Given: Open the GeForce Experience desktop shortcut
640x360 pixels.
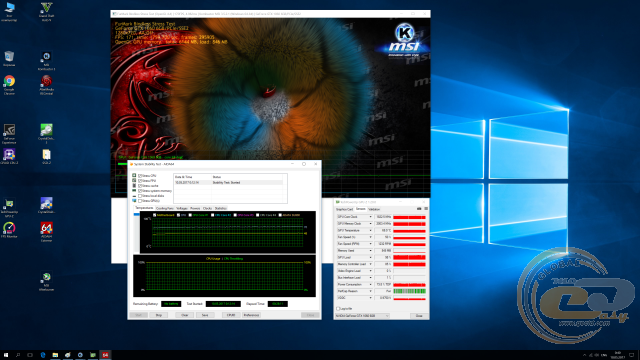Looking at the screenshot, I should coord(9,134).
